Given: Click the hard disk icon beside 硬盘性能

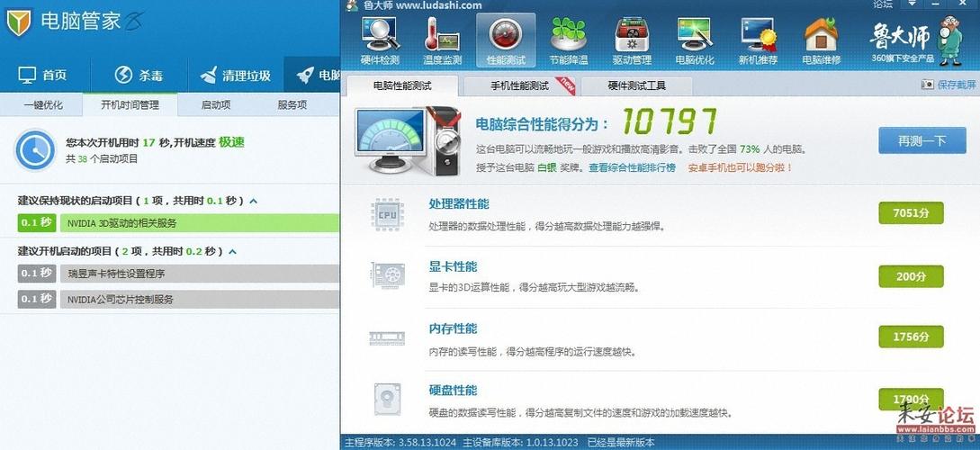Looking at the screenshot, I should click(387, 400).
